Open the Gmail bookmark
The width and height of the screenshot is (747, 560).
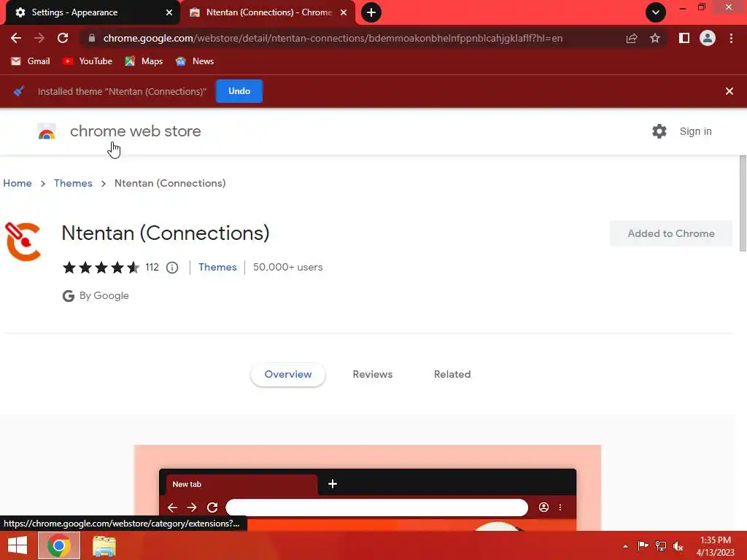(31, 61)
